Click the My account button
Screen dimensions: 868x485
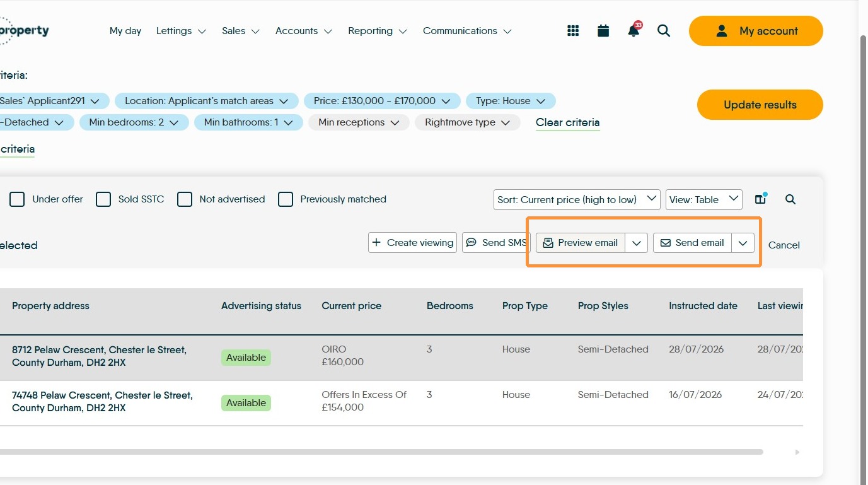[x=756, y=31]
